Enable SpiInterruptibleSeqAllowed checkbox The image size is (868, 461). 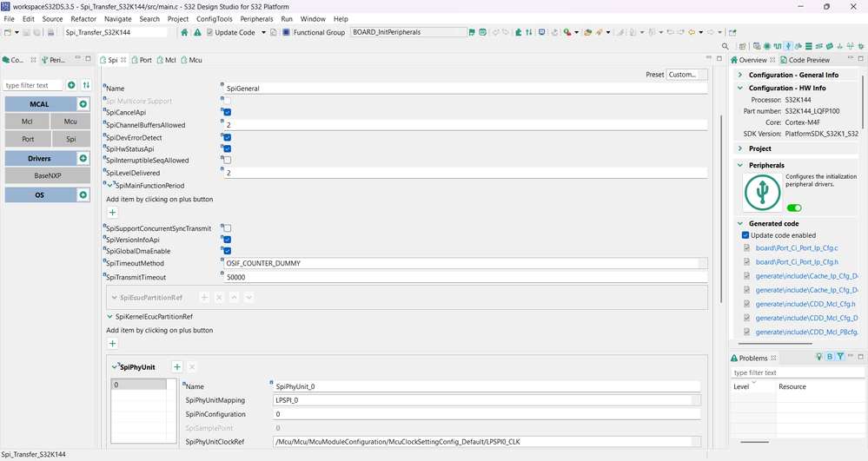tap(227, 160)
